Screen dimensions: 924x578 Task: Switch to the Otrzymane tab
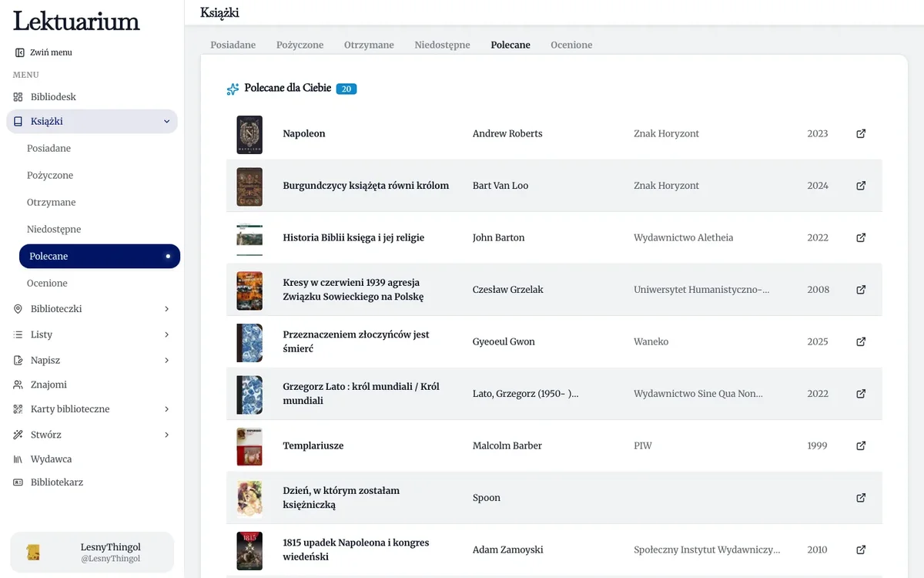point(369,45)
